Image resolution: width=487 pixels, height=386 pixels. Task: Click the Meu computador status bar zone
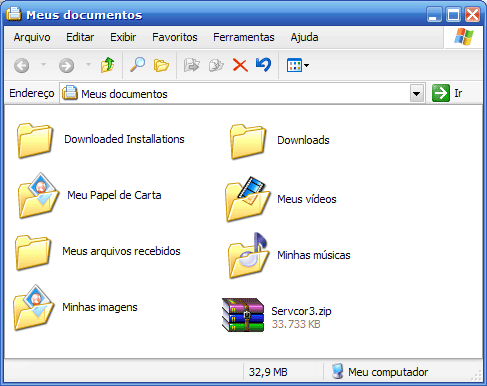coord(402,372)
